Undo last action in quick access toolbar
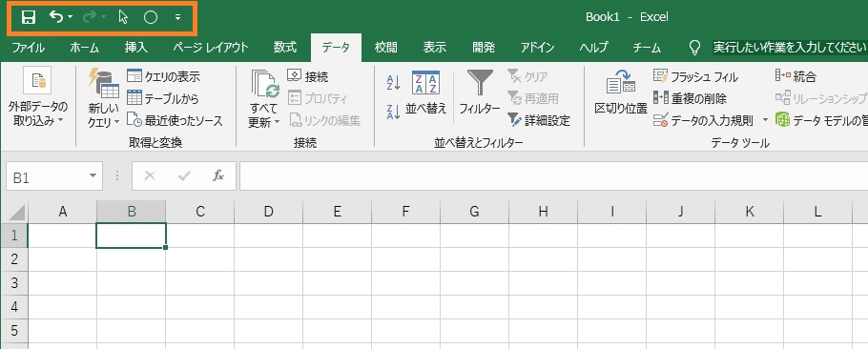The width and height of the screenshot is (868, 349). click(x=56, y=17)
